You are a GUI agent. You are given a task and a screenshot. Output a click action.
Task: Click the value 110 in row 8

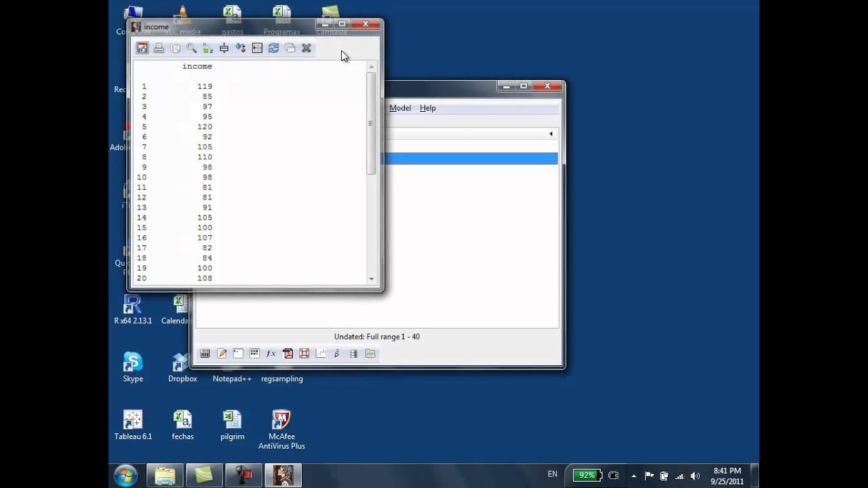pyautogui.click(x=205, y=157)
